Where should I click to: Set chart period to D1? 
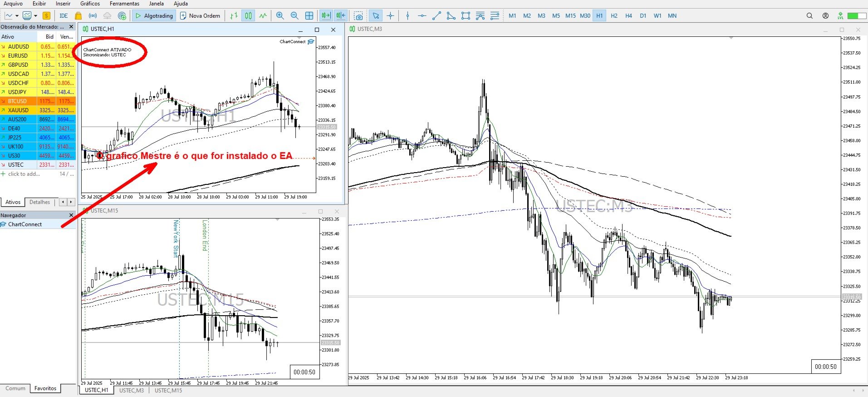coord(643,16)
